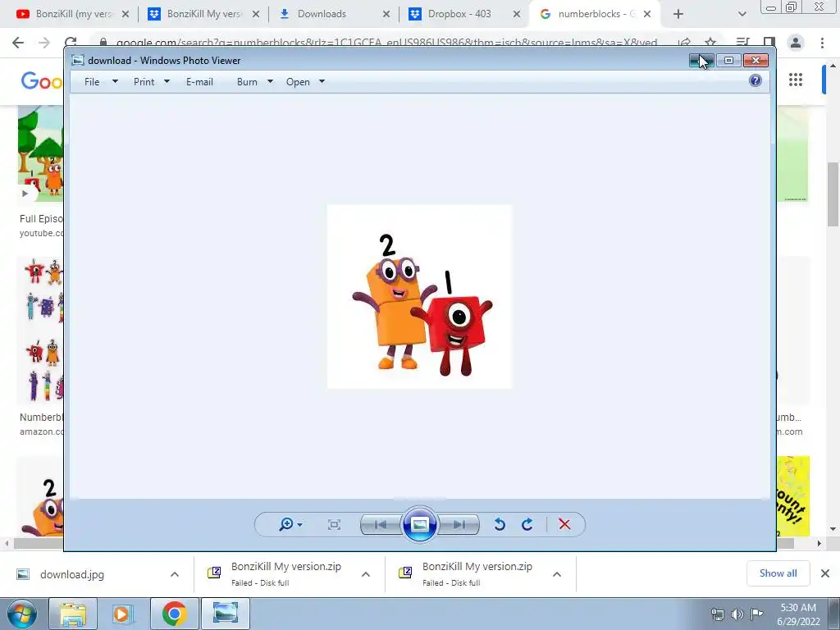
Task: Click Chrome icon in taskbar
Action: 174,614
